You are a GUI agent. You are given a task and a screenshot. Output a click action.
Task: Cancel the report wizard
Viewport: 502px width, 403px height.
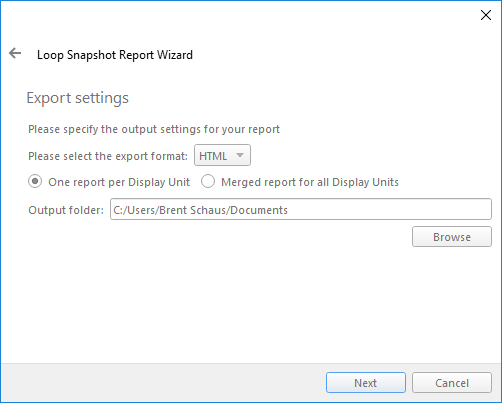pyautogui.click(x=452, y=383)
